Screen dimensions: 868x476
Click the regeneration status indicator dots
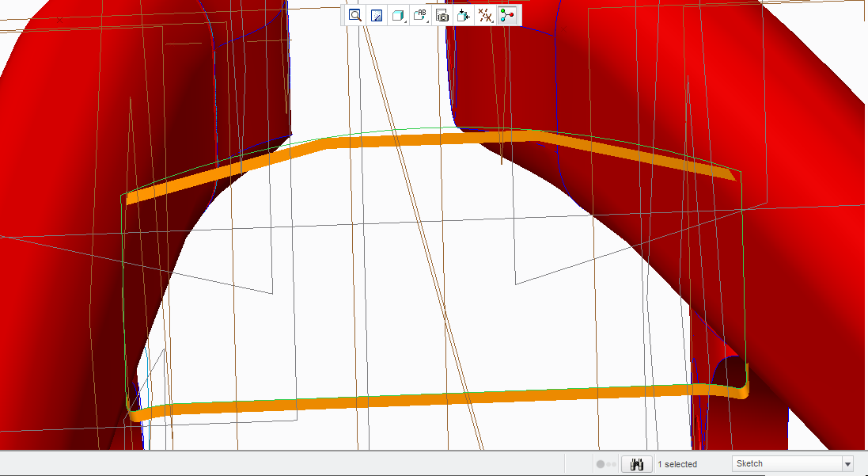tap(605, 464)
